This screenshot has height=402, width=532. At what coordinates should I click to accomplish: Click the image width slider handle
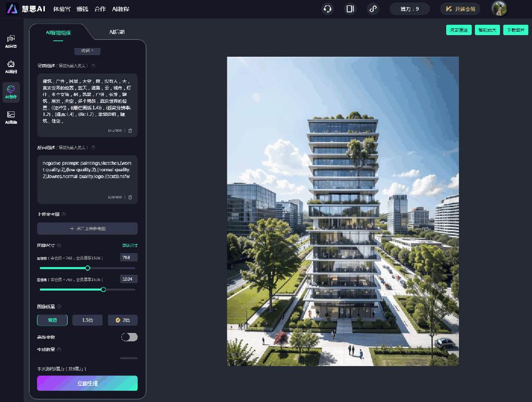(88, 268)
